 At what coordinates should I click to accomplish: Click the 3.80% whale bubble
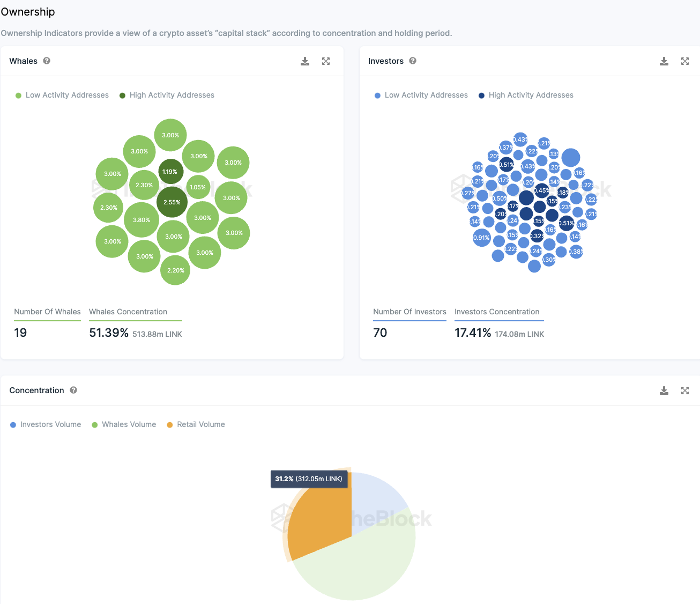point(142,220)
